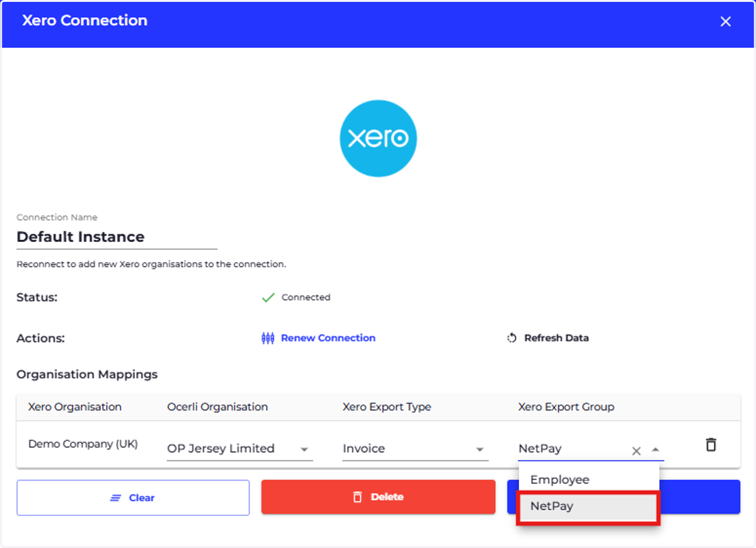
Task: Click the Xero Connection dialog title
Action: (85, 21)
